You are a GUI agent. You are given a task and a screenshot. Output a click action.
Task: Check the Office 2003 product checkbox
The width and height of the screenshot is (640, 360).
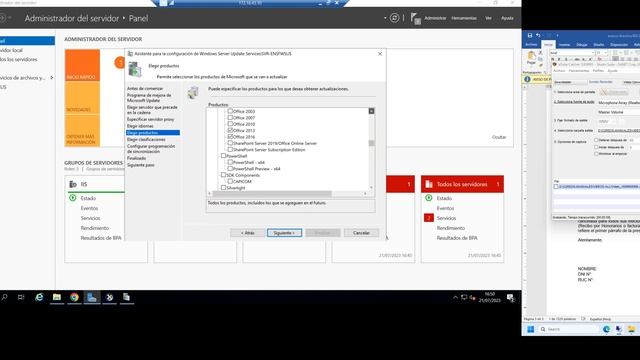[x=230, y=111]
